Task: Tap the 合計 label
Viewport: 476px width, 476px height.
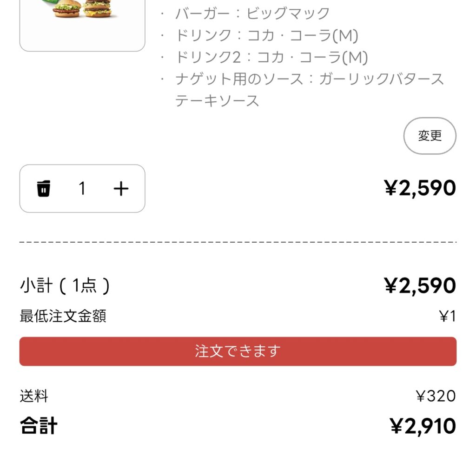Action: coord(39,426)
